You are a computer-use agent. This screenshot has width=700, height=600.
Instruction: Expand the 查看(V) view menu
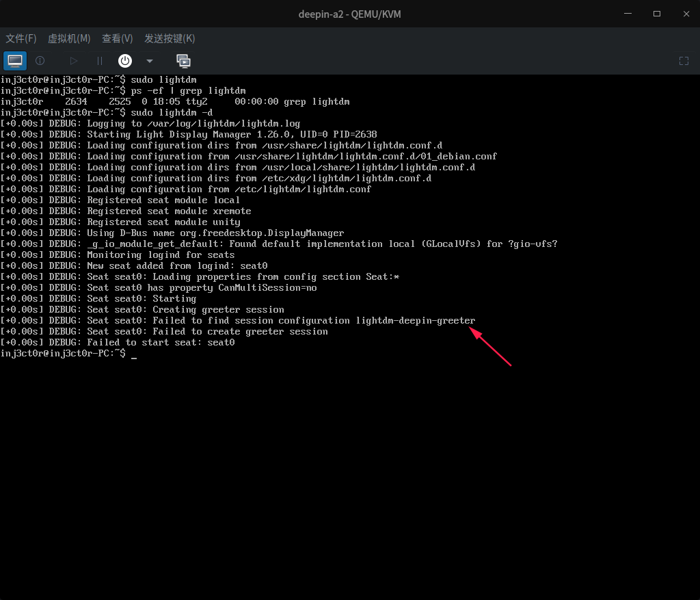pyautogui.click(x=116, y=38)
